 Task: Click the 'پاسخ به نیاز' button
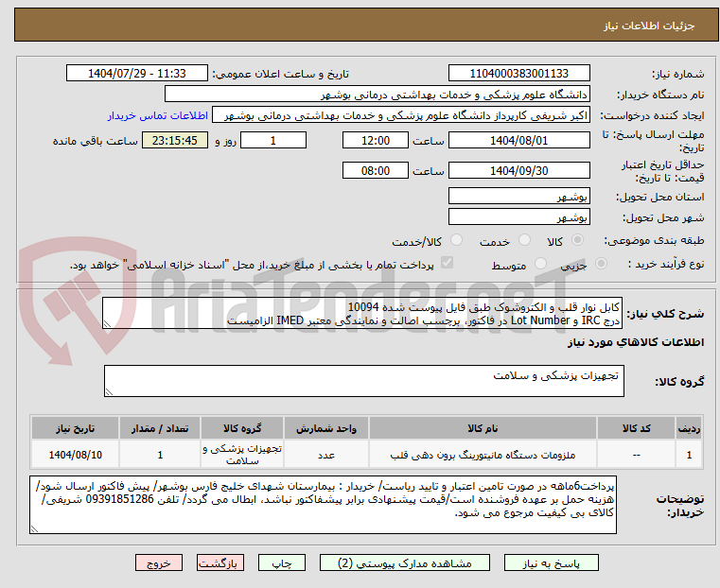[551, 562]
